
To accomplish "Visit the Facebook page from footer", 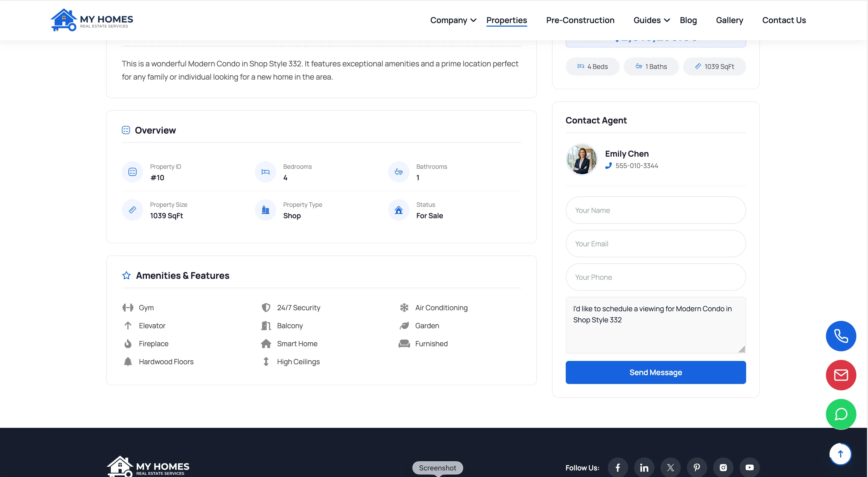I will (618, 468).
